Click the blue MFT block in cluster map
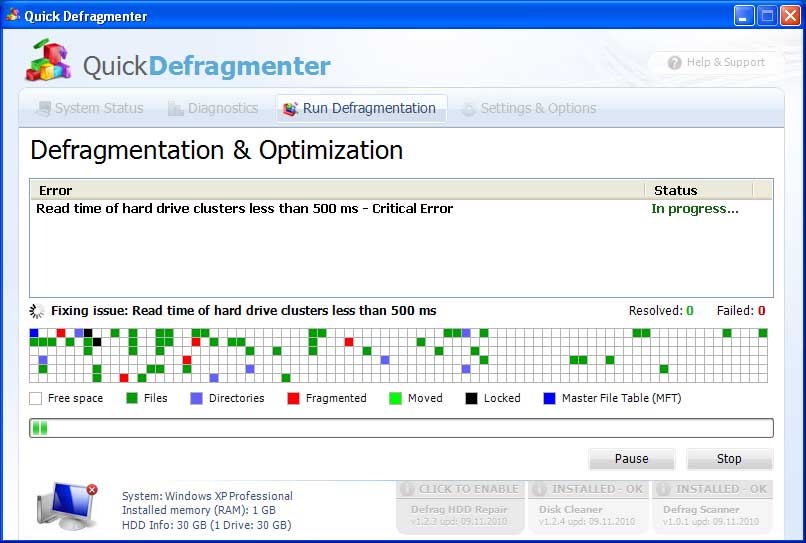The height and width of the screenshot is (543, 806). pyautogui.click(x=34, y=333)
